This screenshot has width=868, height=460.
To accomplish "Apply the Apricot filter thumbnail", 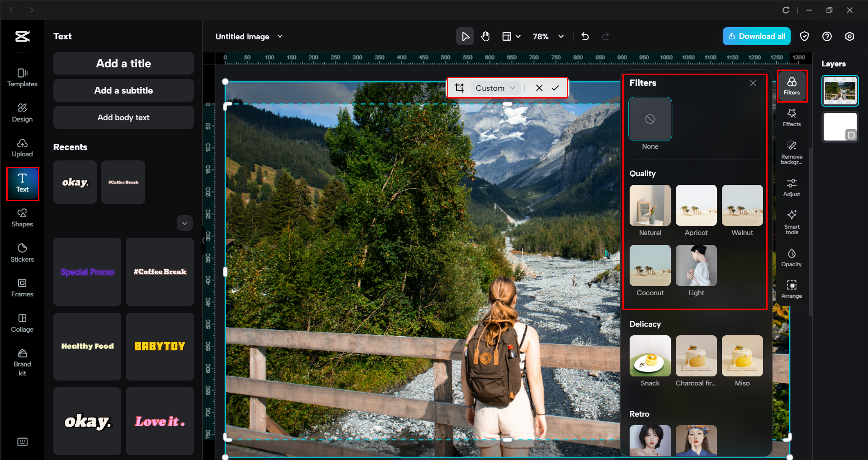I will click(x=696, y=206).
